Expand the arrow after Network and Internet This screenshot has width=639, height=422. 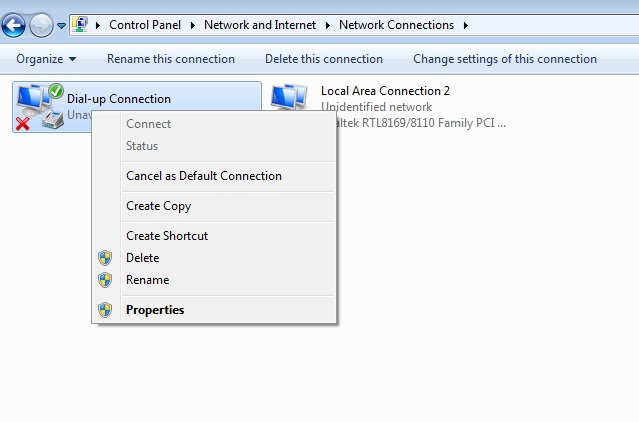331,25
